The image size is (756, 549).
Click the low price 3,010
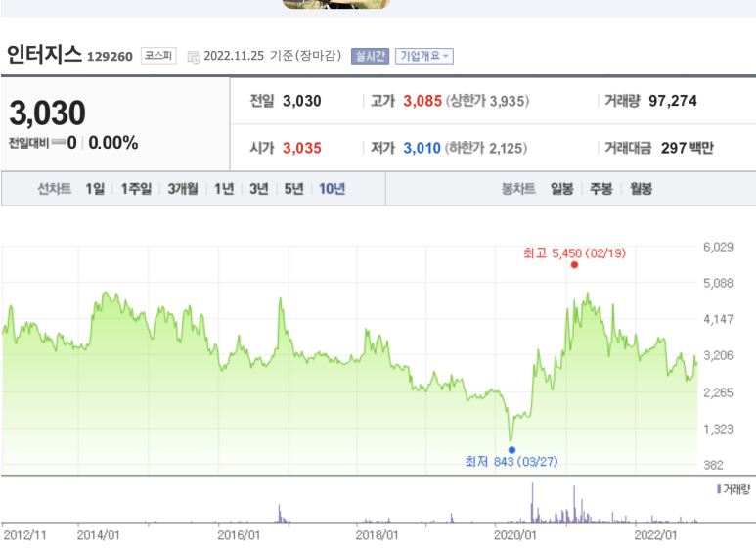pos(422,148)
